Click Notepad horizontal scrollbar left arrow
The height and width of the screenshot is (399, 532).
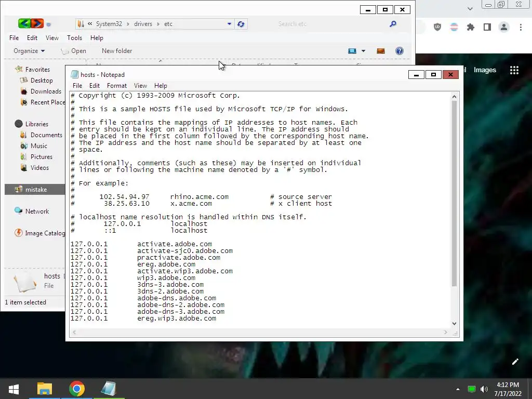74,332
